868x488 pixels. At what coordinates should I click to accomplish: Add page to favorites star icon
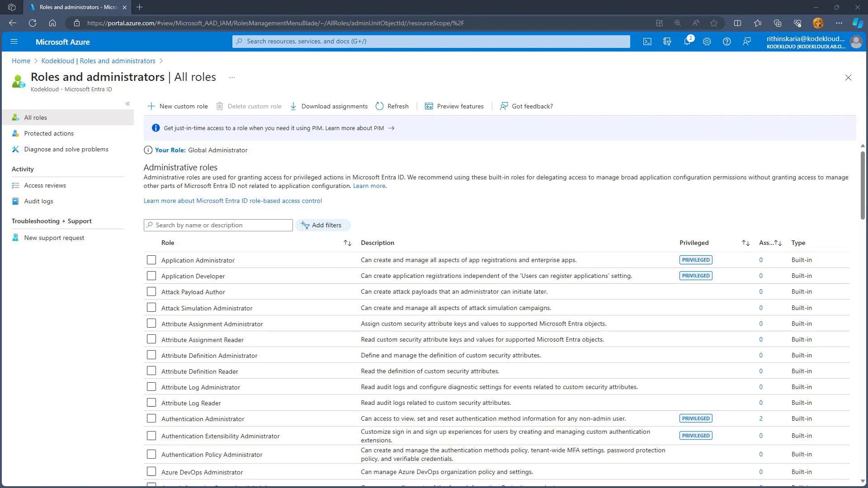click(714, 23)
